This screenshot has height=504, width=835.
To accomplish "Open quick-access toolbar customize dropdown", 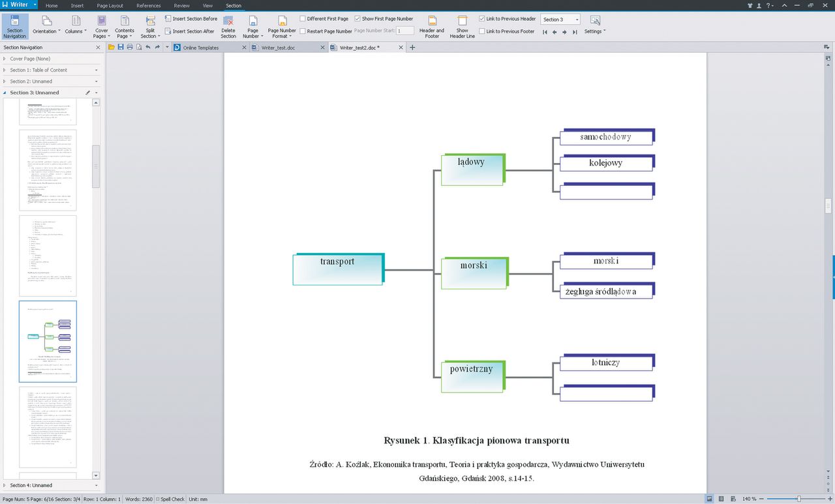I will tap(167, 48).
